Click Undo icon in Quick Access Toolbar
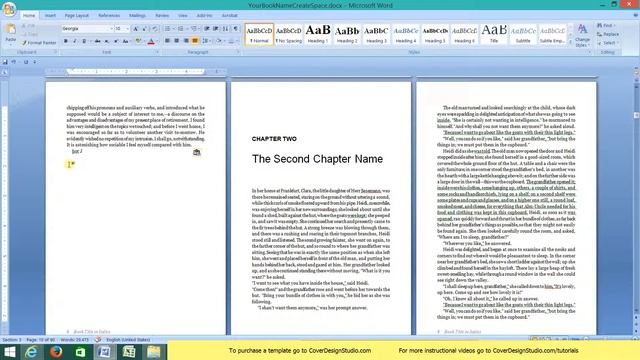Image resolution: width=640 pixels, height=360 pixels. 13,62
